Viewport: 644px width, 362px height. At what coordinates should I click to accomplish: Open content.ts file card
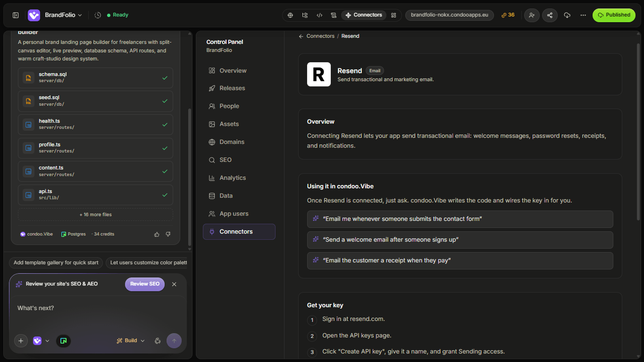click(95, 171)
